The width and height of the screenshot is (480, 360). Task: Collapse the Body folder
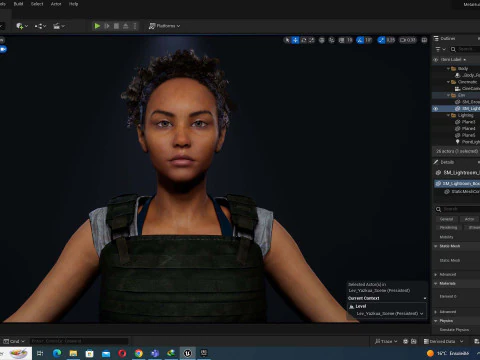coord(448,69)
